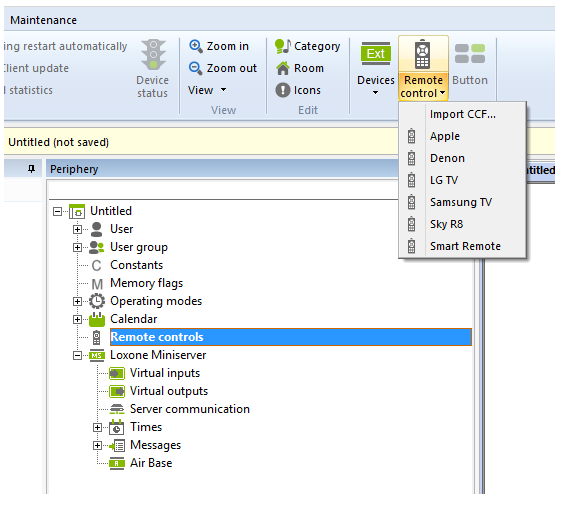Image resolution: width=564 pixels, height=510 pixels.
Task: Expand the User group node
Action: click(77, 247)
